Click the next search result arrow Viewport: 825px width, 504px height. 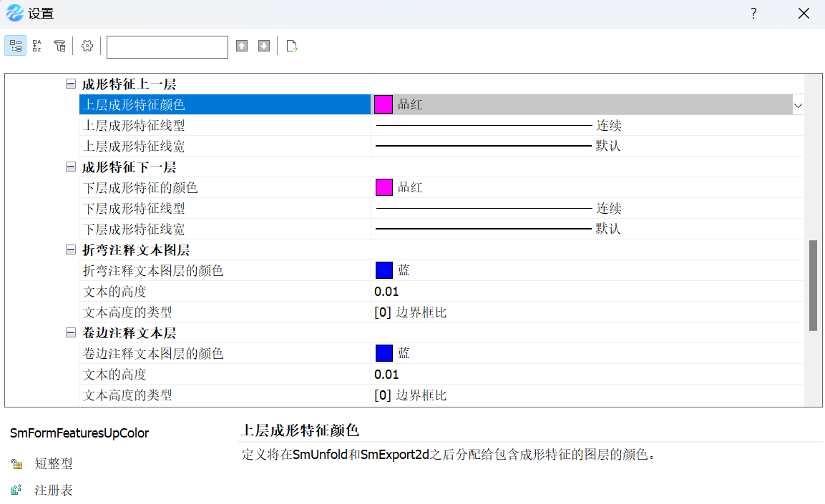click(x=264, y=46)
